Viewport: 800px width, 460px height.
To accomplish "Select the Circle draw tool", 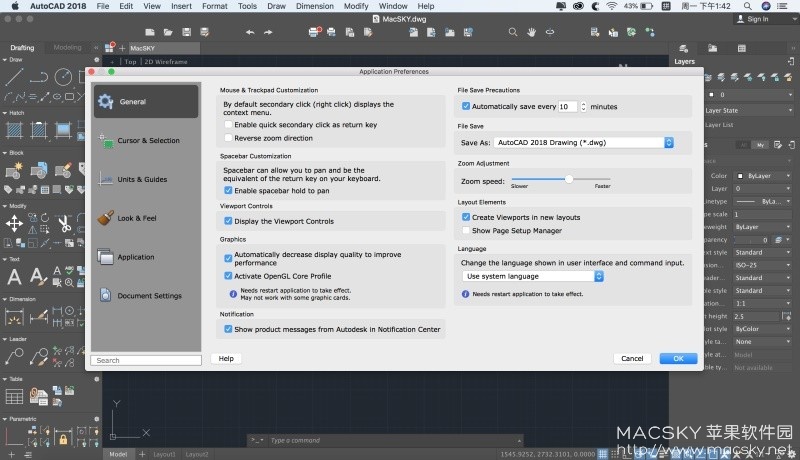I will point(63,77).
